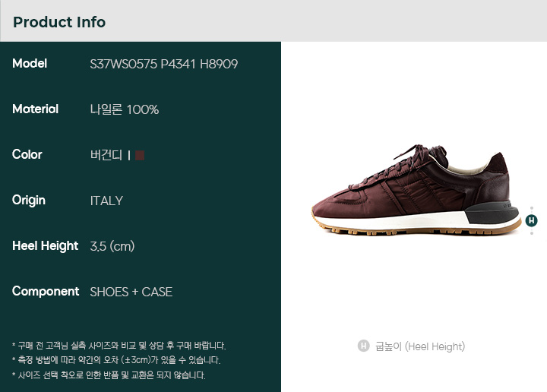The height and width of the screenshot is (392, 547).
Task: Click the Origin label
Action: (29, 201)
